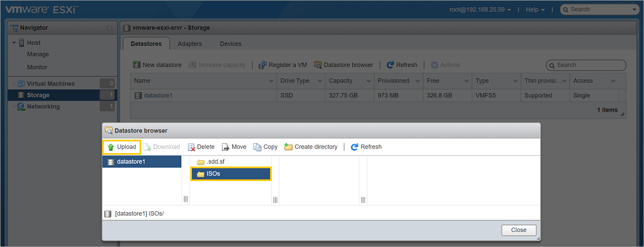Click Copy in Datastore browser toolbar
This screenshot has width=644, height=247.
coord(265,147)
